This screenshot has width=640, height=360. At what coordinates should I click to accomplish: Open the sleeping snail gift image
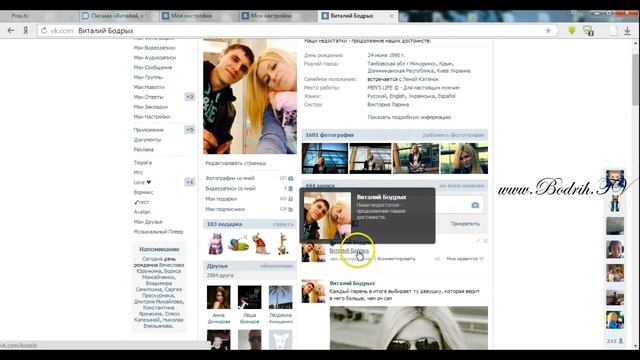(238, 243)
